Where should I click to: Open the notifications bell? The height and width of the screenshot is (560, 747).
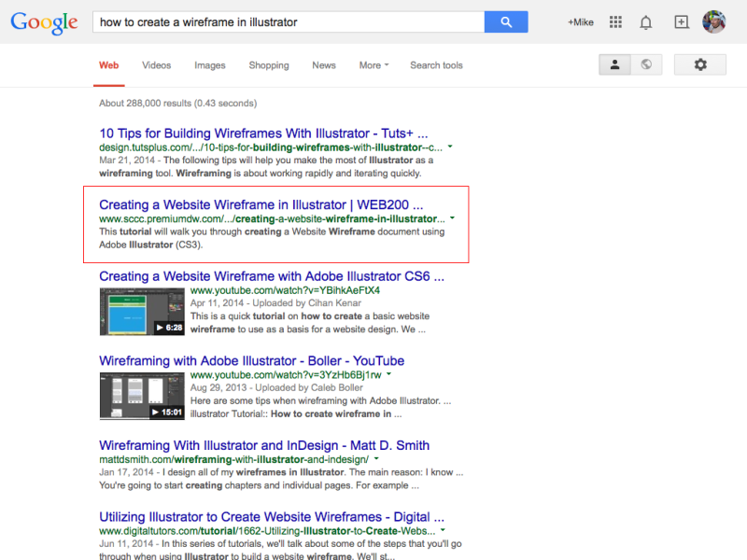pyautogui.click(x=645, y=22)
